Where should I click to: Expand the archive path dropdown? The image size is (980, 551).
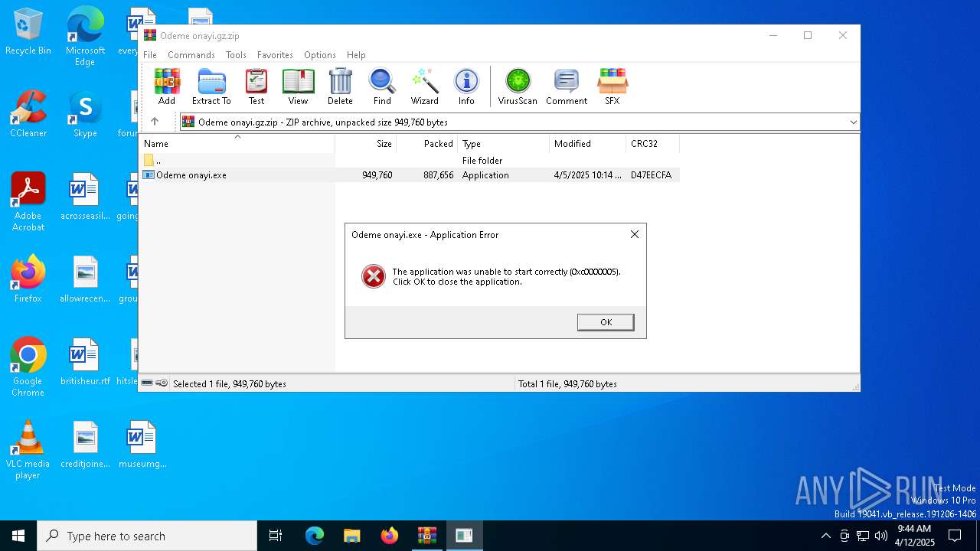tap(853, 122)
